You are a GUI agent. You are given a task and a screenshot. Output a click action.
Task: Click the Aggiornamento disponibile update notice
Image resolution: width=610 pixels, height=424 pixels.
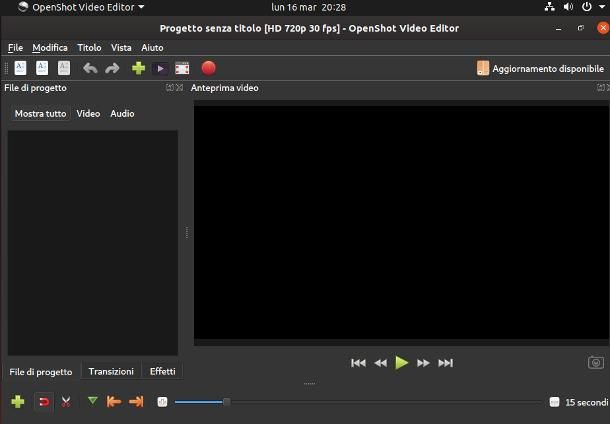click(540, 68)
